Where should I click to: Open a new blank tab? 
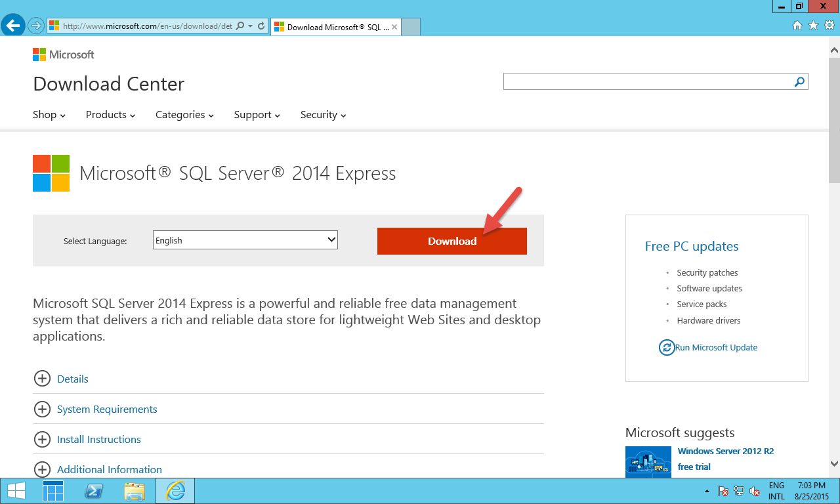click(410, 27)
